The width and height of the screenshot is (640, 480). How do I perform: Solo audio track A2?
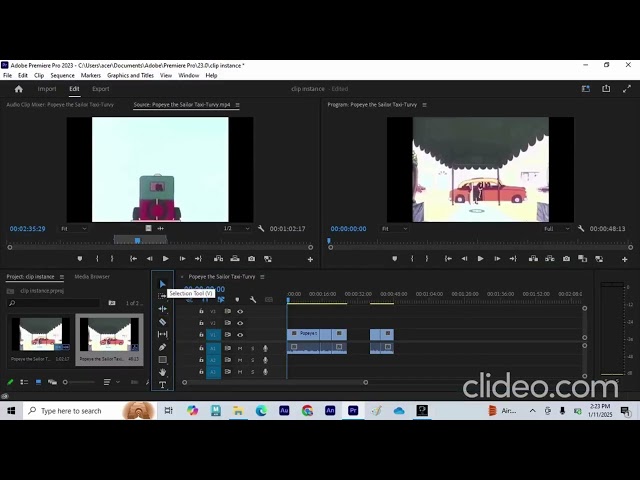point(252,360)
